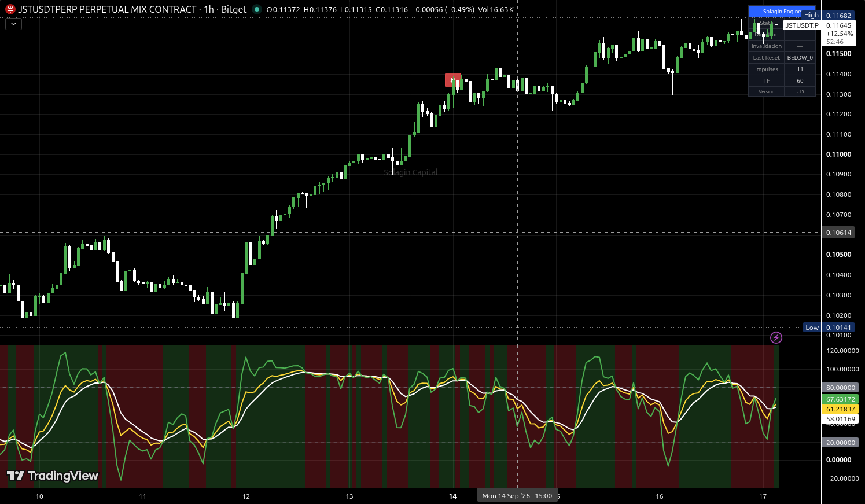The width and height of the screenshot is (865, 504).
Task: Click the white indicator value 58.01169
Action: tap(840, 419)
